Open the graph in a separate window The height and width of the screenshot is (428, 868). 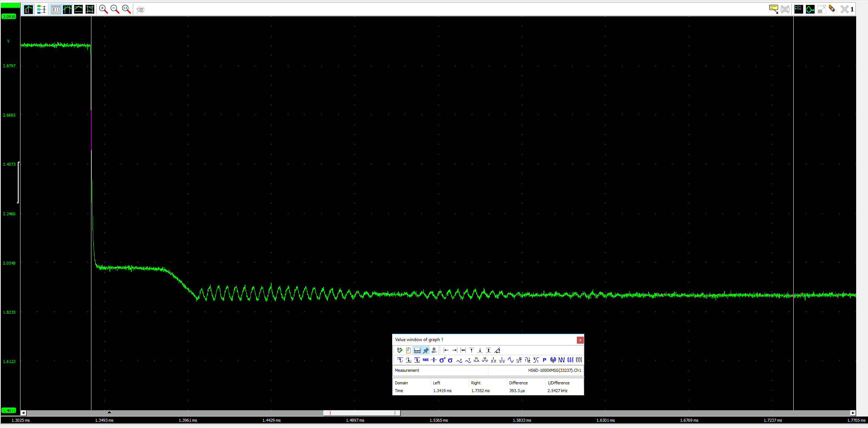coord(822,9)
